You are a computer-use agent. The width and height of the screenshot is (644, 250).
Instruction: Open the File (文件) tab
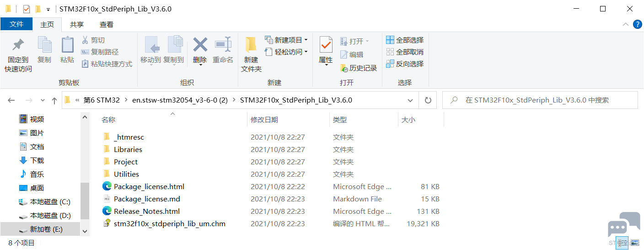tap(16, 24)
